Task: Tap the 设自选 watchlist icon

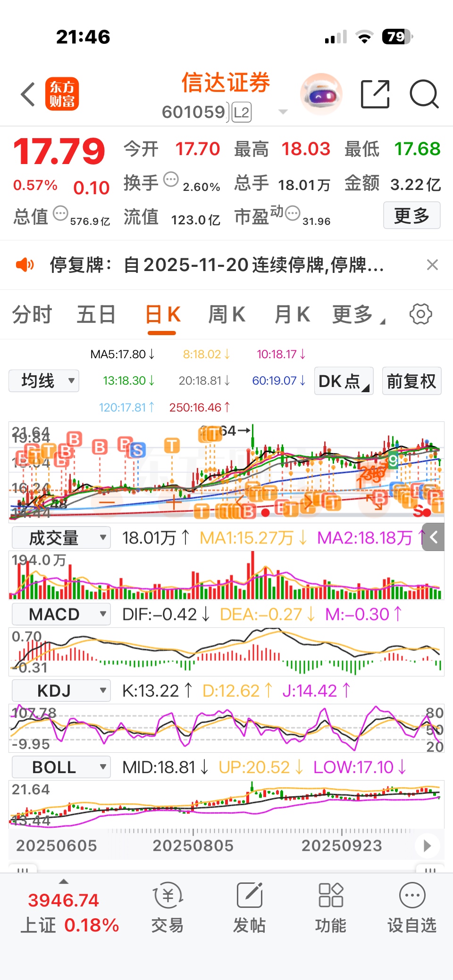Action: tap(412, 908)
